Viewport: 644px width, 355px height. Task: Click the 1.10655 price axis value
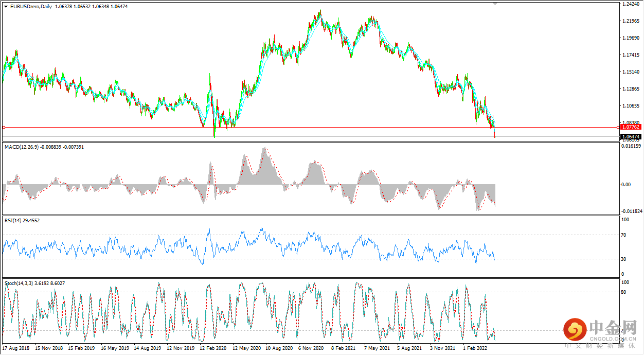pos(630,106)
